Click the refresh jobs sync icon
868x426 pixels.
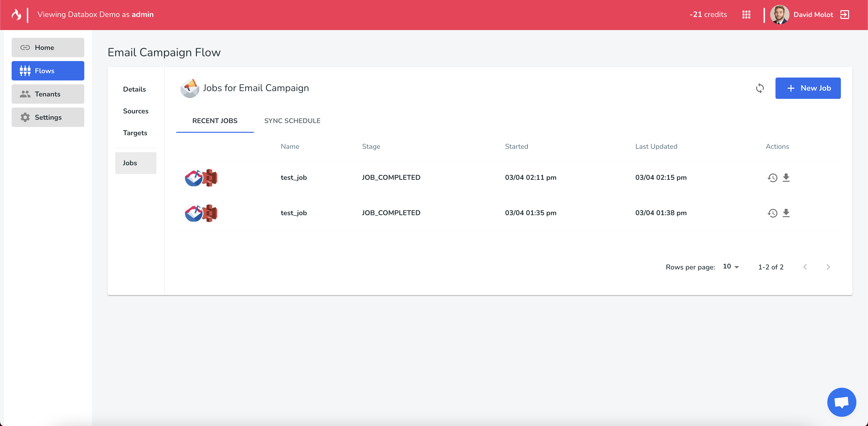point(760,88)
